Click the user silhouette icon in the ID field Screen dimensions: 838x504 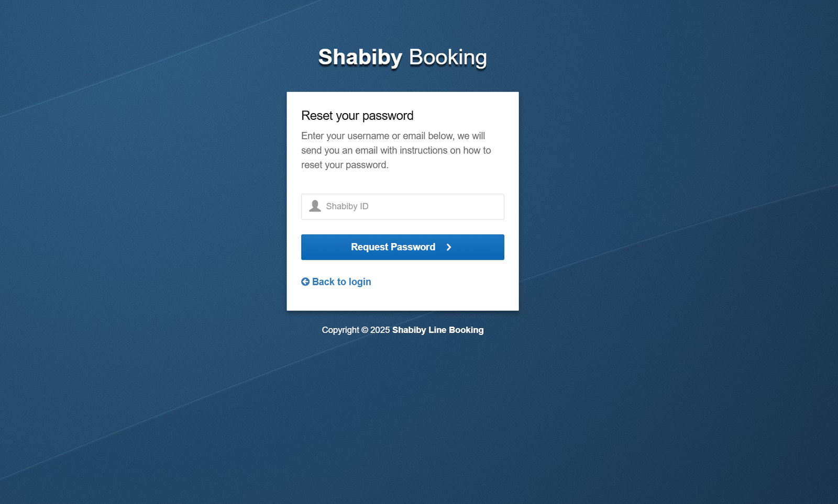click(x=315, y=206)
